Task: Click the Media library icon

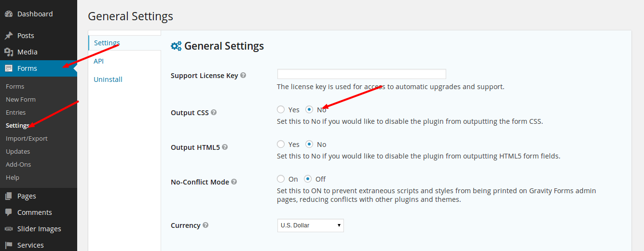Action: coord(9,52)
